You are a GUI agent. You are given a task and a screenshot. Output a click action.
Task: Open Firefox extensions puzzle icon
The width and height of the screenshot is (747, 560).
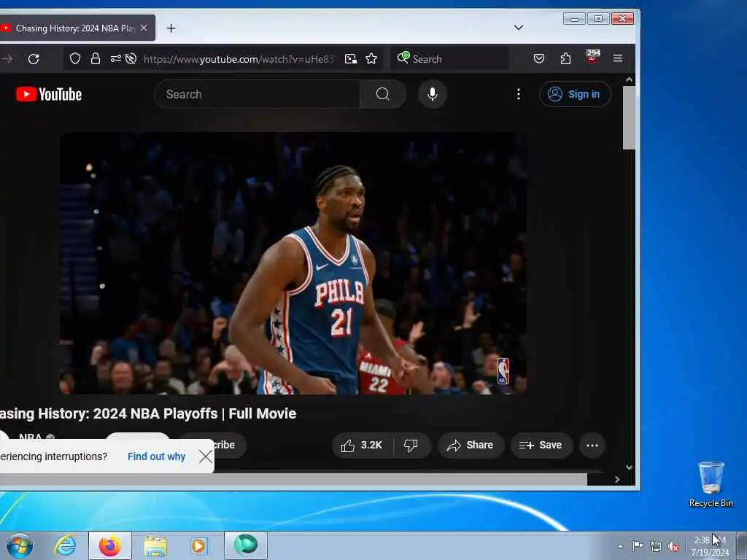[x=565, y=58]
